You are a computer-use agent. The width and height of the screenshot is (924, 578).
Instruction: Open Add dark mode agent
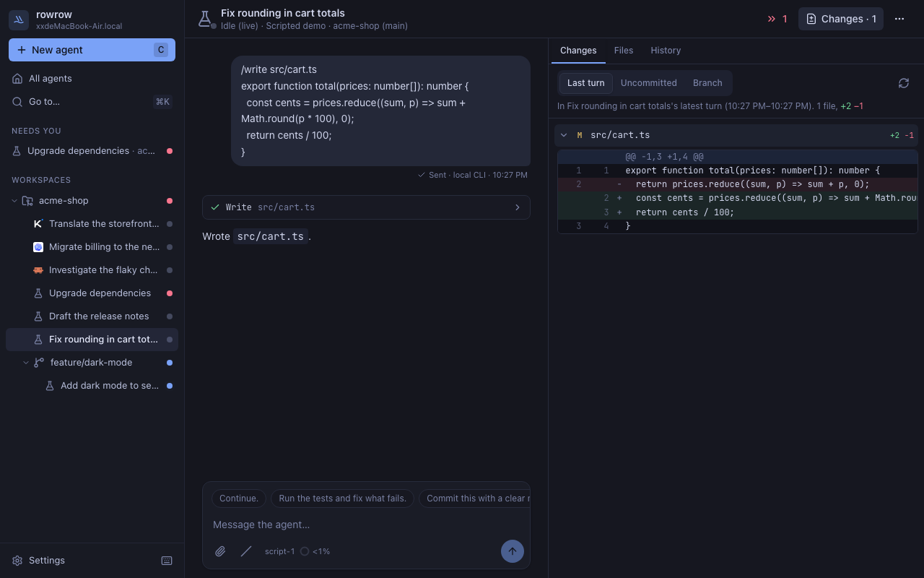[x=109, y=386]
